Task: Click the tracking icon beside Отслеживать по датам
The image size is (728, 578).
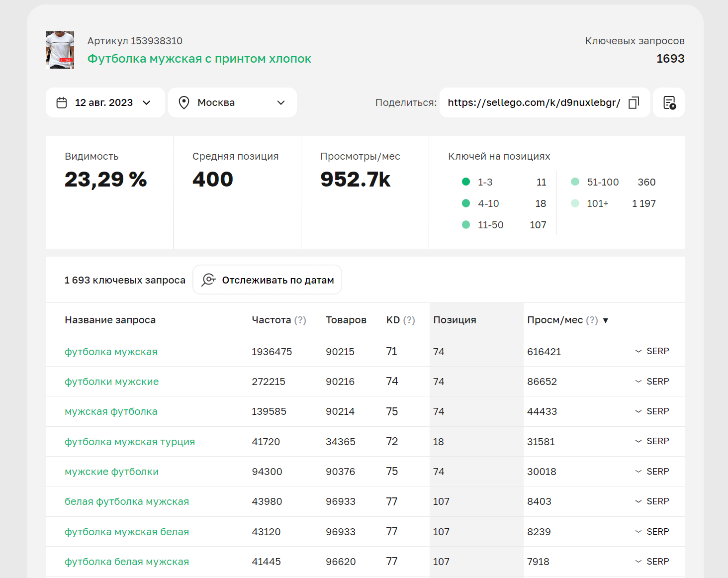Action: [x=208, y=280]
